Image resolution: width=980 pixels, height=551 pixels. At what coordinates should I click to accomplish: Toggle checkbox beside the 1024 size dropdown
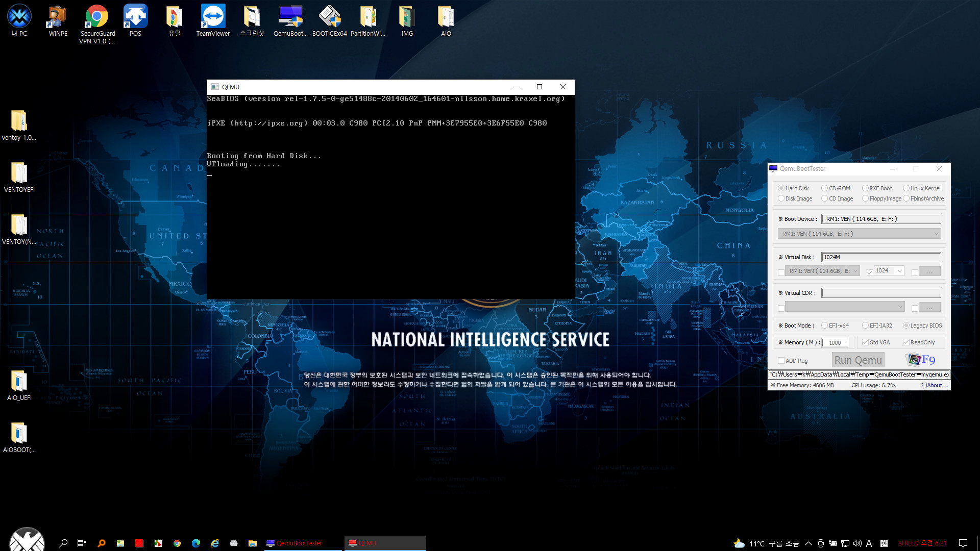coord(870,272)
